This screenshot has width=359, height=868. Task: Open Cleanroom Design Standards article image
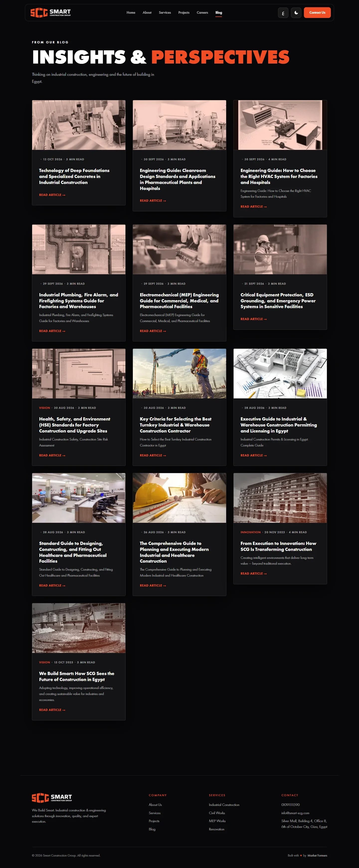point(179,125)
